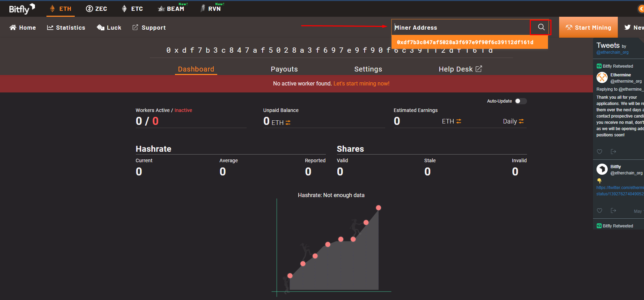This screenshot has height=300, width=644.
Task: Go to the Home page
Action: tap(23, 28)
